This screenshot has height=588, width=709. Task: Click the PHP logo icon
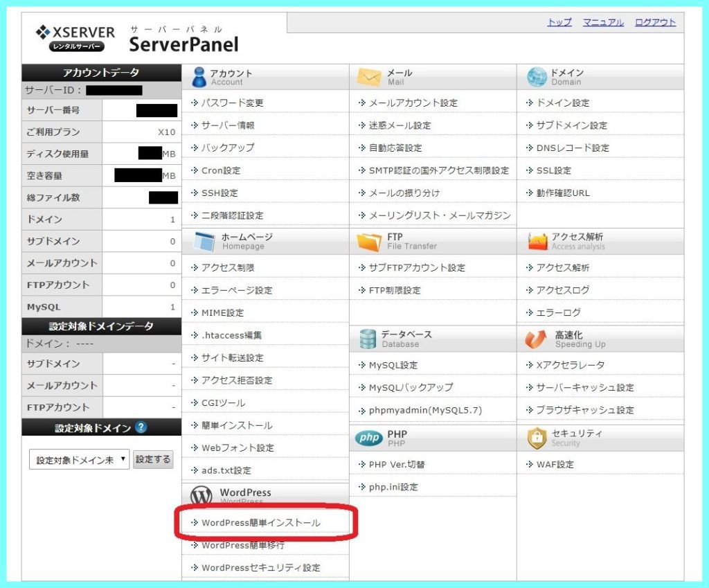[x=369, y=438]
